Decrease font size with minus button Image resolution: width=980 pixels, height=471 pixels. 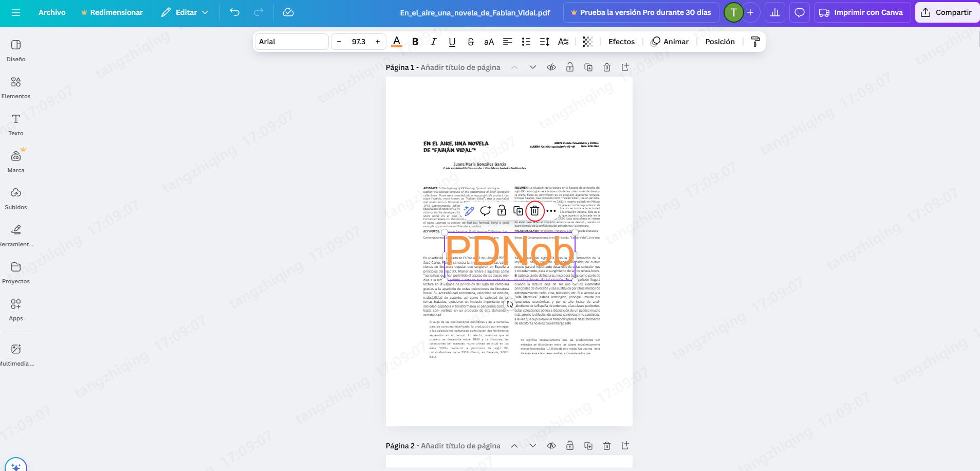click(x=339, y=42)
